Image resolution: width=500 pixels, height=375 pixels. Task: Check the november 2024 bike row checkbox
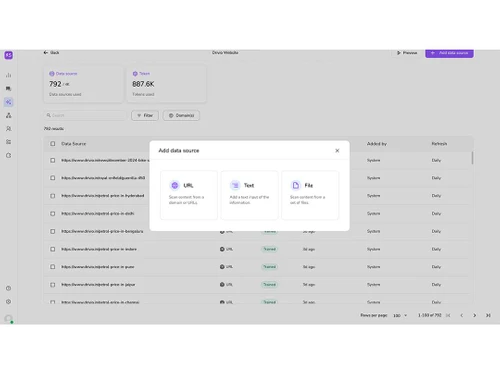pyautogui.click(x=53, y=160)
